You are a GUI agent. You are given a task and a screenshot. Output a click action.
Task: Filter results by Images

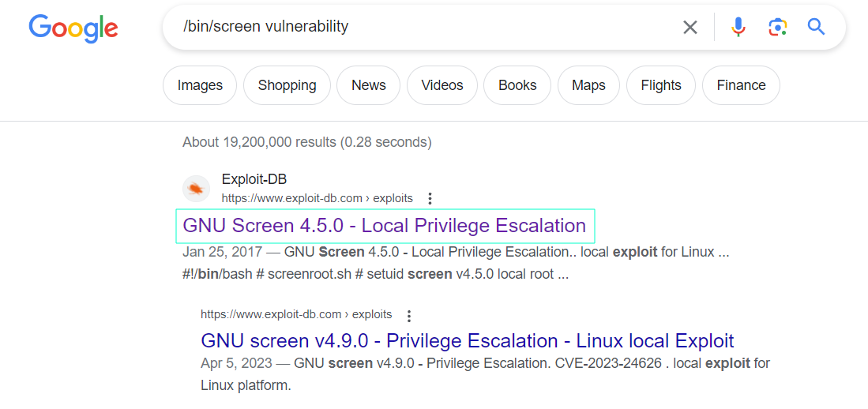pyautogui.click(x=200, y=85)
